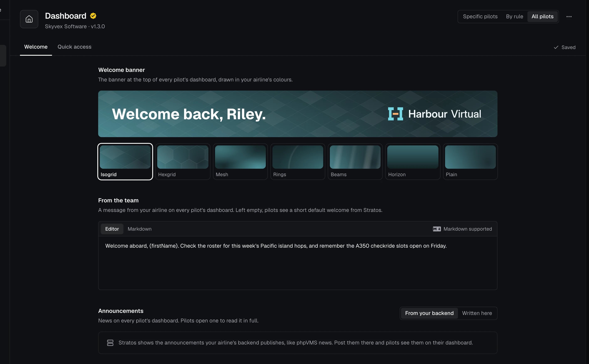Click the Announcements section heading
This screenshot has height=364, width=589.
click(x=121, y=311)
